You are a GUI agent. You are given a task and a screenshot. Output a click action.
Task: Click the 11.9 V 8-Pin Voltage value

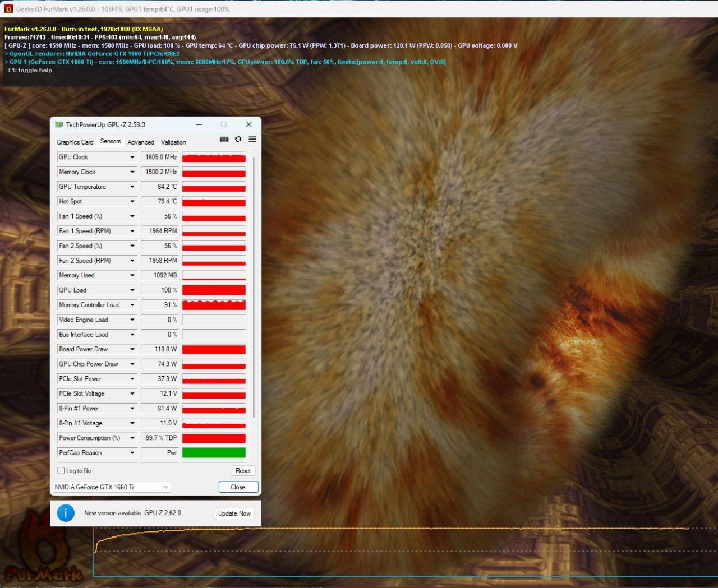(x=160, y=423)
